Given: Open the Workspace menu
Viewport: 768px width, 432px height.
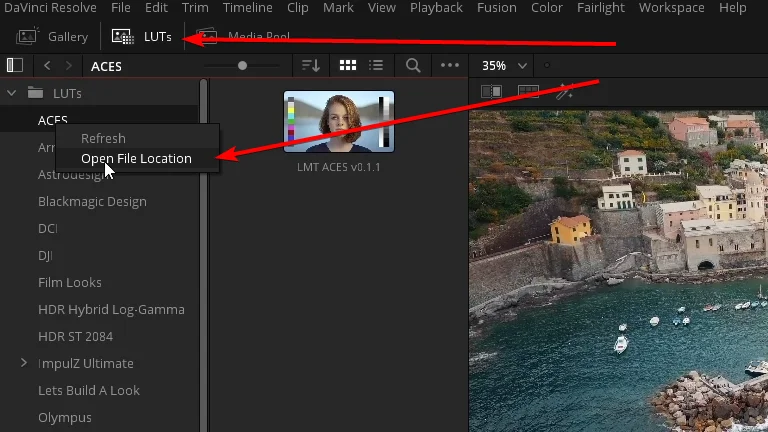Looking at the screenshot, I should pyautogui.click(x=672, y=8).
